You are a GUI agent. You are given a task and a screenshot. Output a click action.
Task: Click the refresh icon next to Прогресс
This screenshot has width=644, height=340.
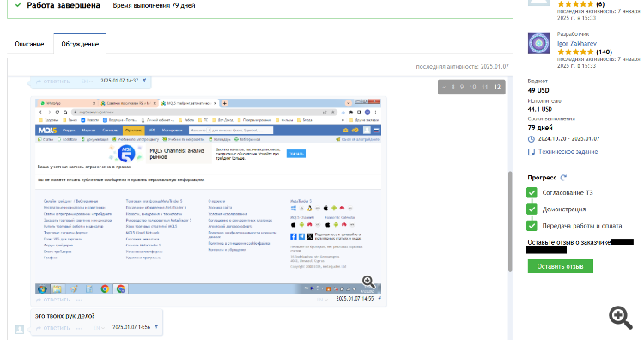[563, 178]
